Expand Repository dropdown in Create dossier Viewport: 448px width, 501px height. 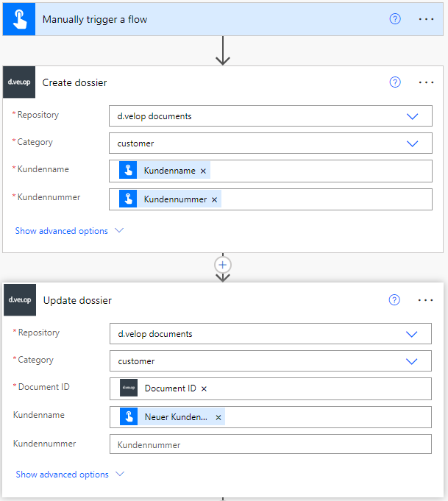point(412,116)
